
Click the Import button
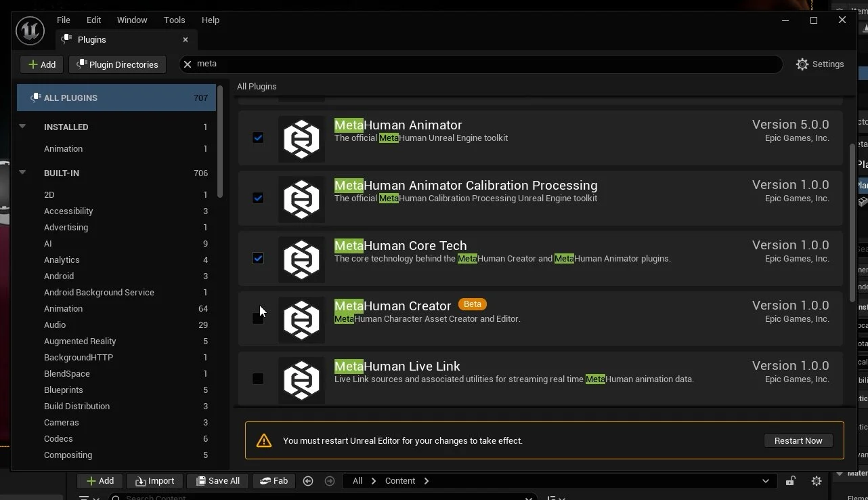coord(154,481)
